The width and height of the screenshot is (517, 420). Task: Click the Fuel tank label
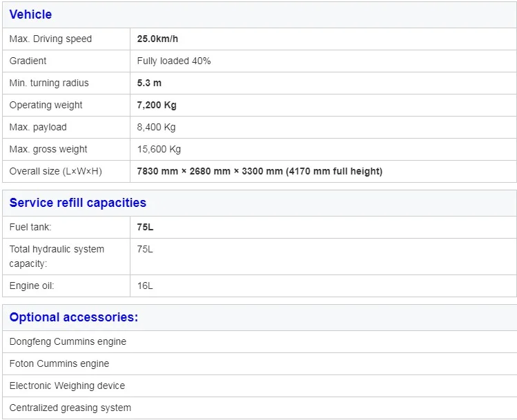coord(30,227)
